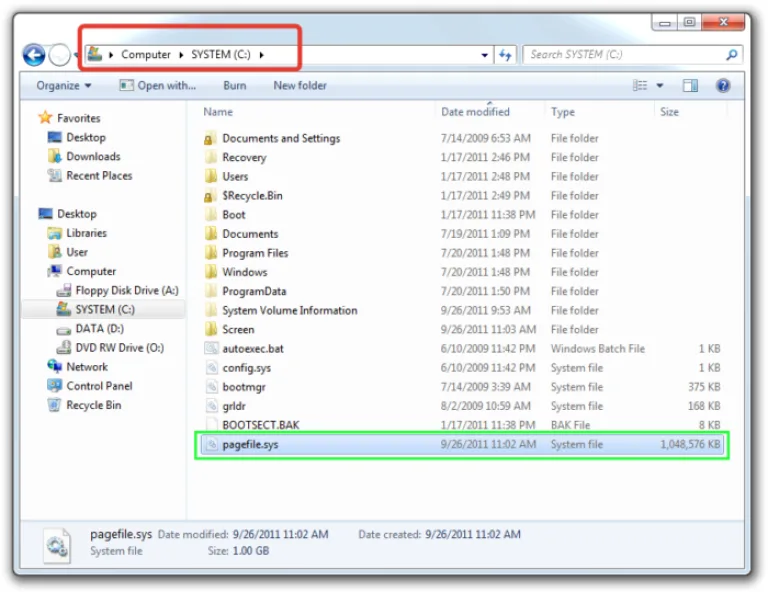Open the view options dropdown arrow
The height and width of the screenshot is (592, 768).
pos(660,86)
